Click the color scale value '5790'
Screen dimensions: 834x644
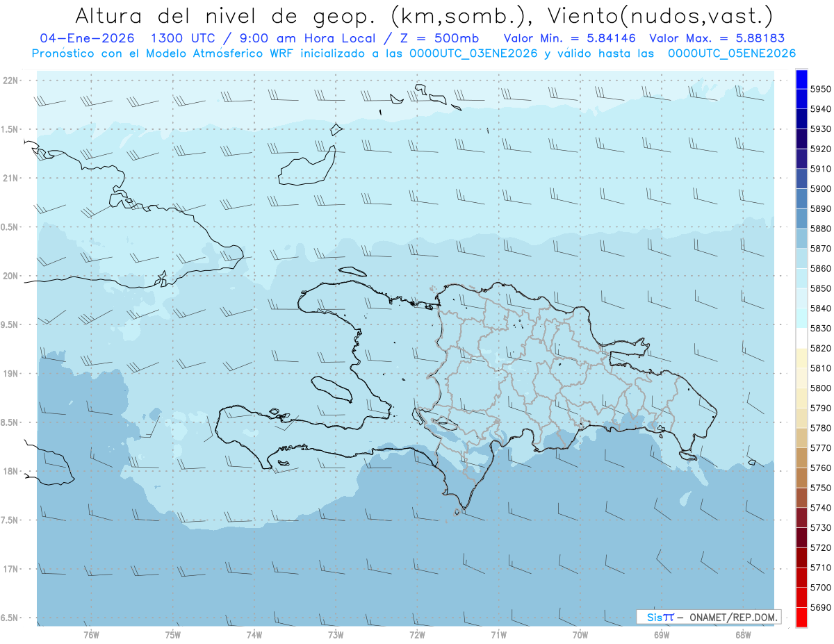click(x=821, y=408)
